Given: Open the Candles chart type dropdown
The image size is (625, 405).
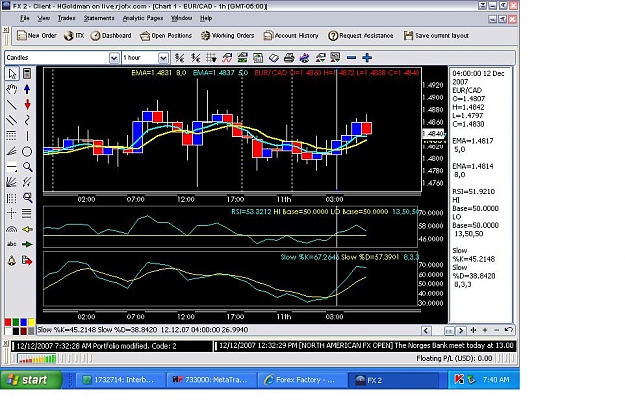Looking at the screenshot, I should [114, 58].
